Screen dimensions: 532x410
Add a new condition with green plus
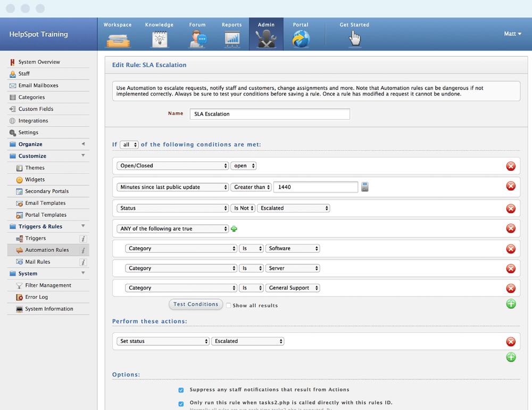[x=511, y=304]
